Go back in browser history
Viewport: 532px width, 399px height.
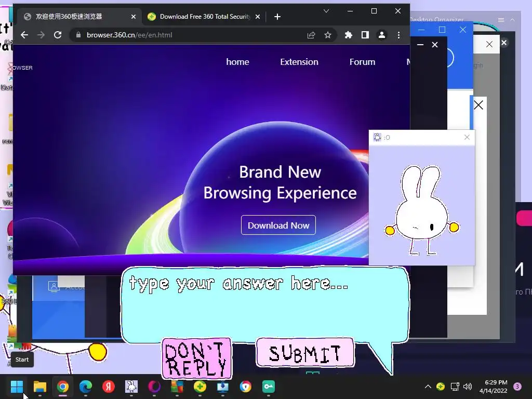pos(24,35)
